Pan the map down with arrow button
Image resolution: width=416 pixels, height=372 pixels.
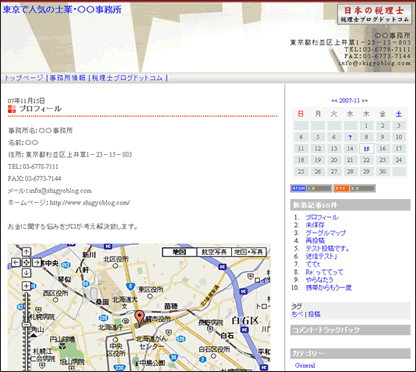[26, 273]
